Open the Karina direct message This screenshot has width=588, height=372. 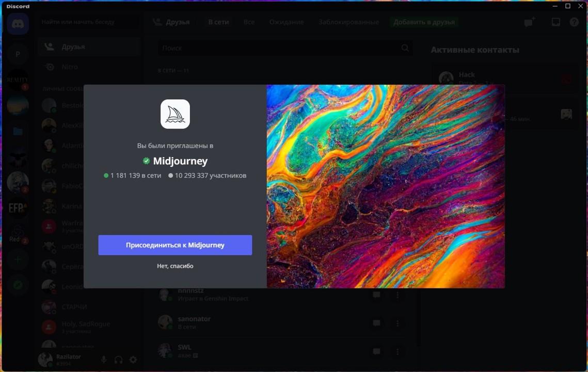tap(63, 206)
